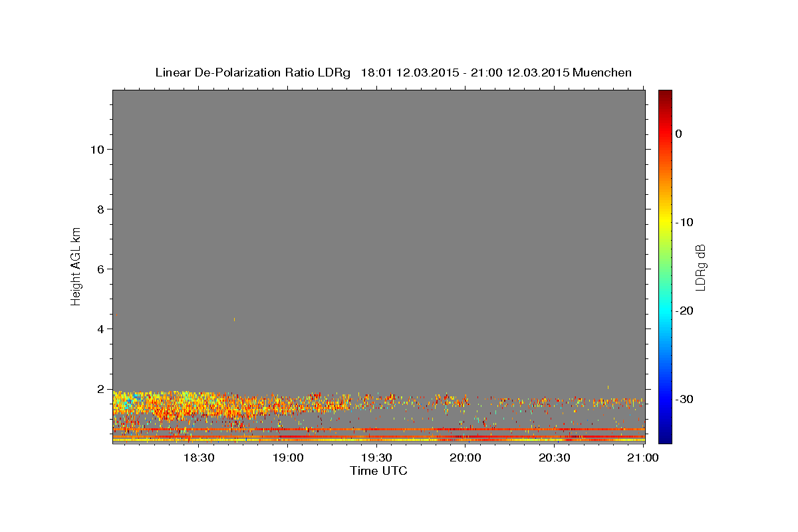798x532 pixels.
Task: Click the isolated orange pixel near 4 km
Action: pyautogui.click(x=234, y=319)
